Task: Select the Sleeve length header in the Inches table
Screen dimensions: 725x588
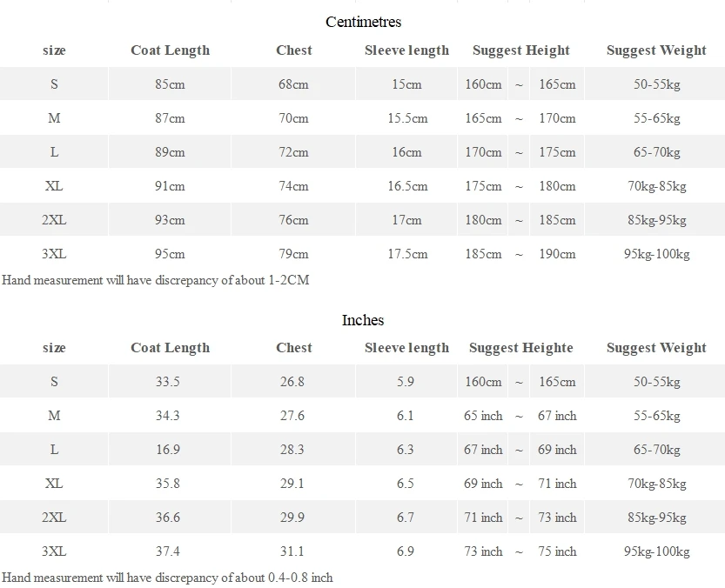Action: pos(406,348)
